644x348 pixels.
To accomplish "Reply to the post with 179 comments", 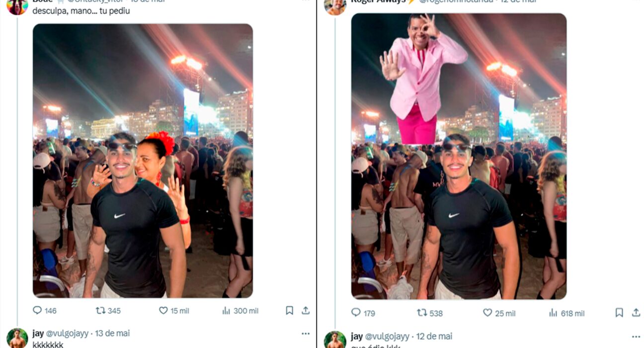I will point(356,313).
